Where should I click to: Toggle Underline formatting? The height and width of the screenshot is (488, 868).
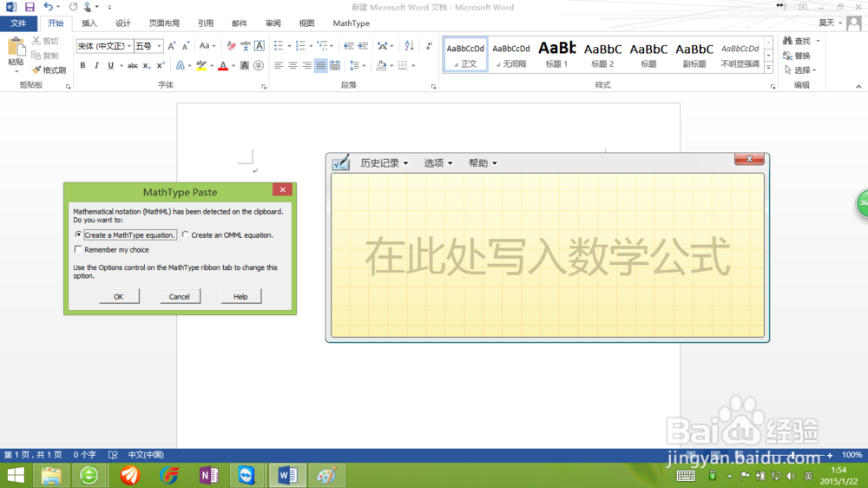pyautogui.click(x=111, y=65)
